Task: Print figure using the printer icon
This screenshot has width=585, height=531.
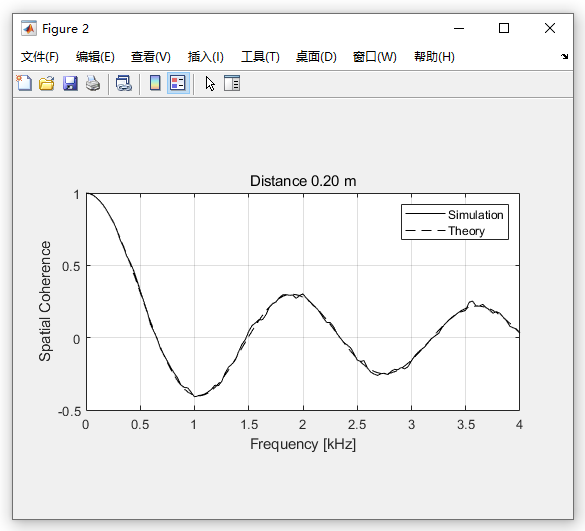Action: [x=93, y=83]
